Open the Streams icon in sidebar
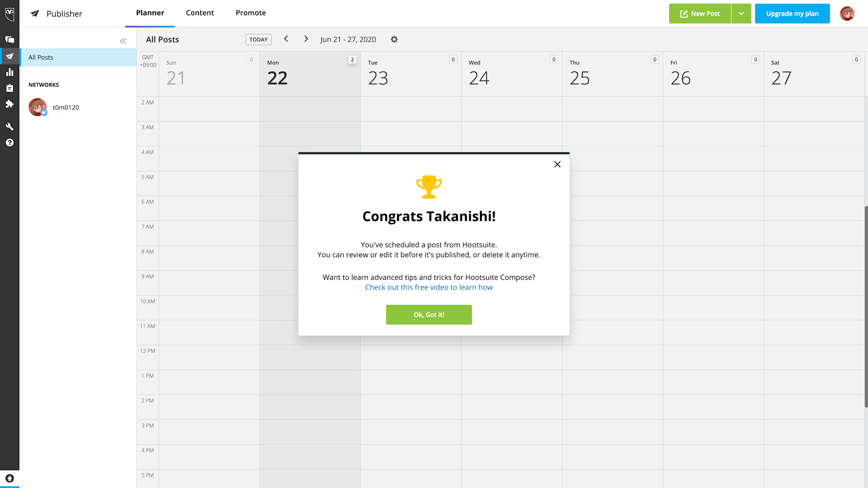This screenshot has width=868, height=488. [x=10, y=40]
